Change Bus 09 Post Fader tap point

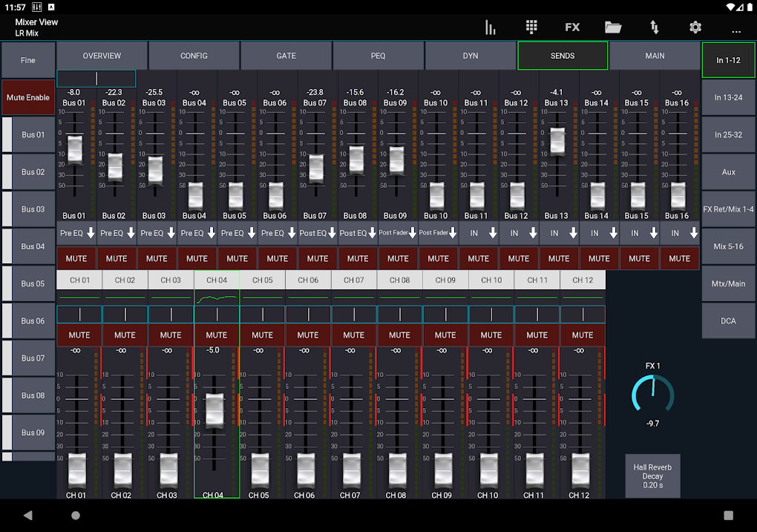398,232
